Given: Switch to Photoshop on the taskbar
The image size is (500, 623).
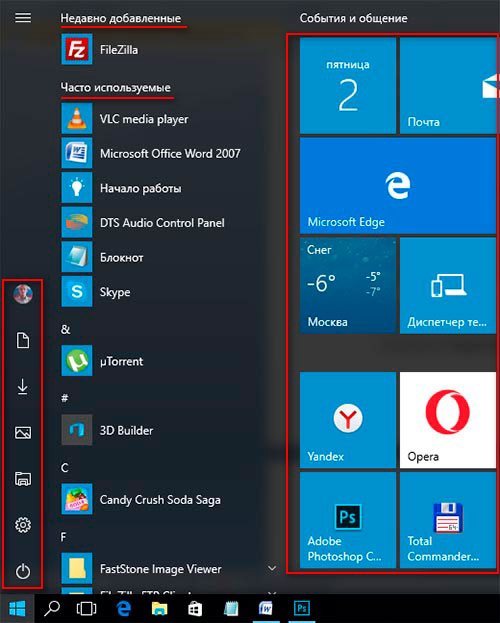Looking at the screenshot, I should point(301,608).
